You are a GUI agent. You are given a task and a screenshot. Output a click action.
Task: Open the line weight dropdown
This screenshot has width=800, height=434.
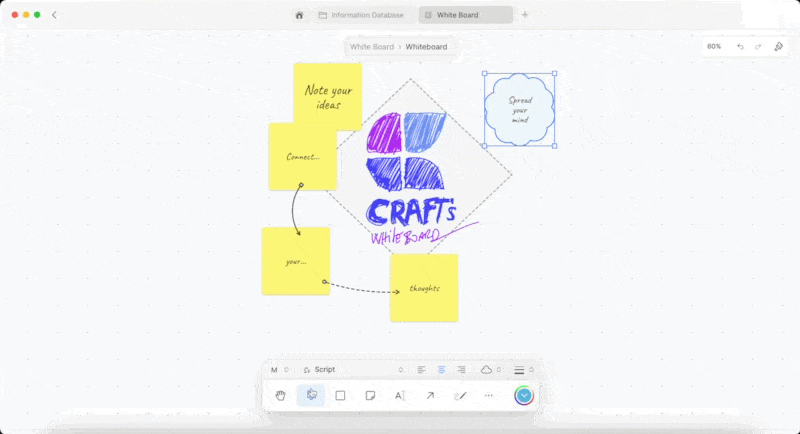(x=523, y=370)
